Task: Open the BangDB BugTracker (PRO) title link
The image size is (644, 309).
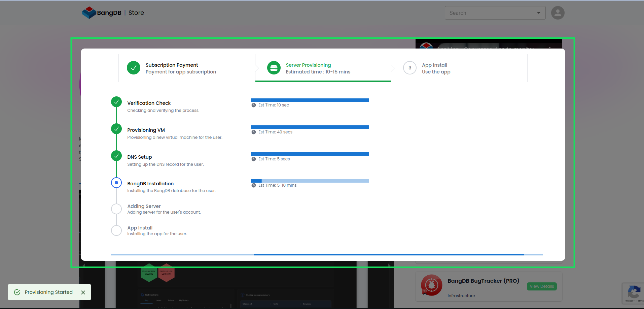Action: [x=483, y=281]
